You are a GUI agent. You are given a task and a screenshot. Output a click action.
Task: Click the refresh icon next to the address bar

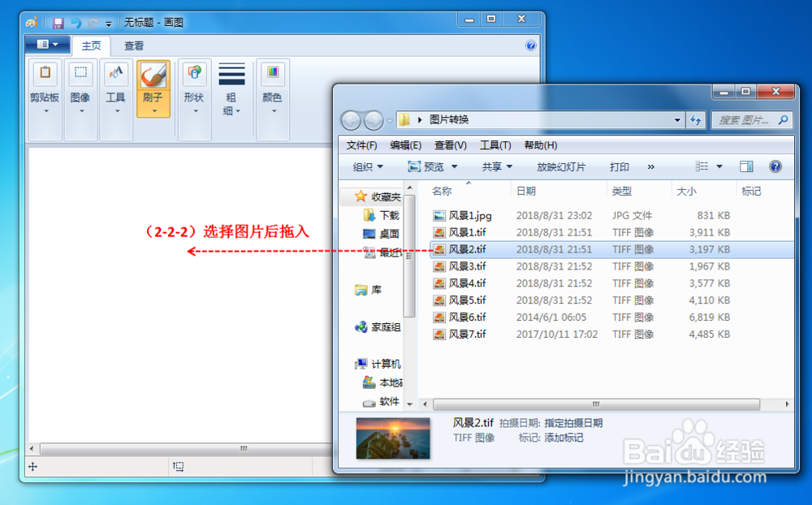tap(697, 119)
